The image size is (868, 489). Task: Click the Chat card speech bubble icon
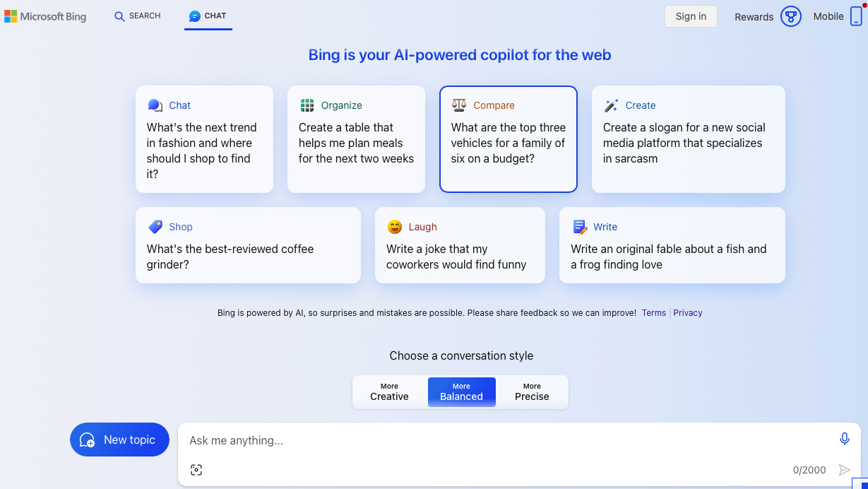[155, 105]
